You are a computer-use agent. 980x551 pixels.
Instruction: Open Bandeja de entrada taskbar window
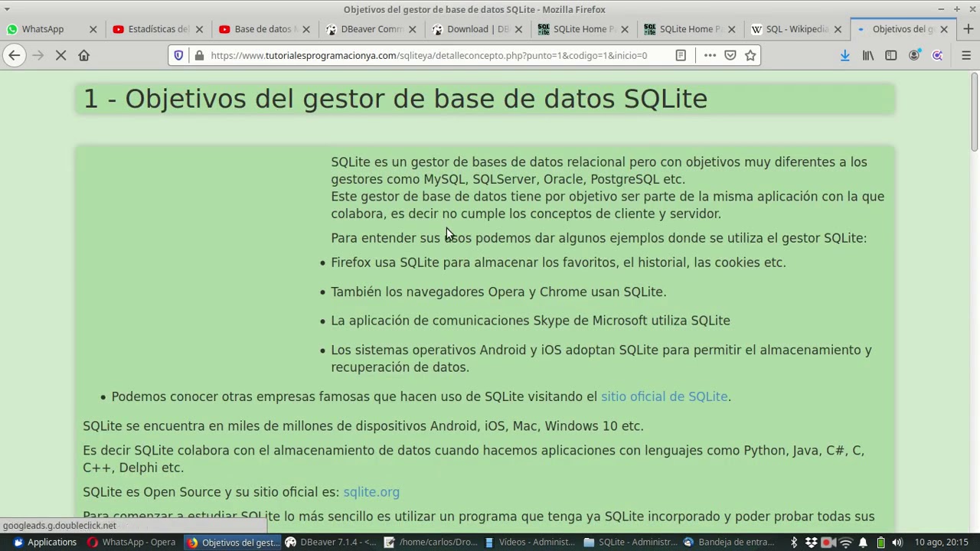(729, 543)
